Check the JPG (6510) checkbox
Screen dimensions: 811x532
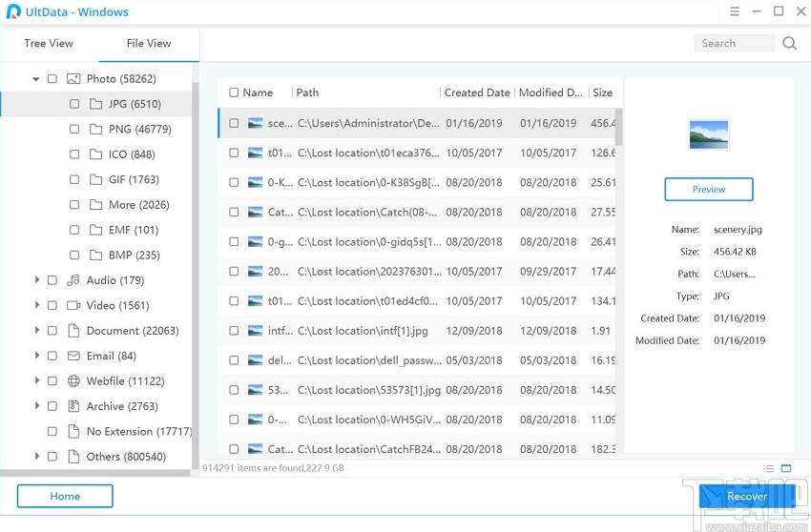[x=74, y=104]
